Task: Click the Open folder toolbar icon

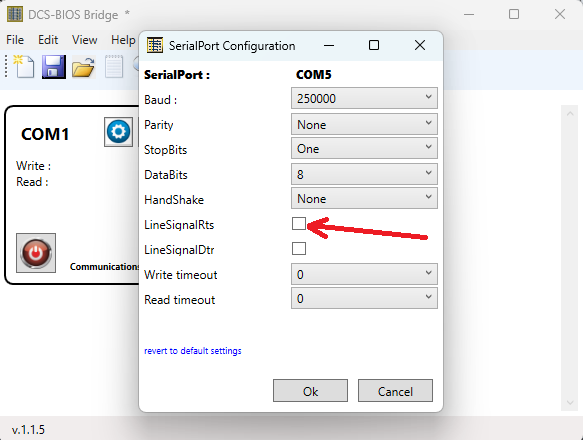Action: point(83,67)
